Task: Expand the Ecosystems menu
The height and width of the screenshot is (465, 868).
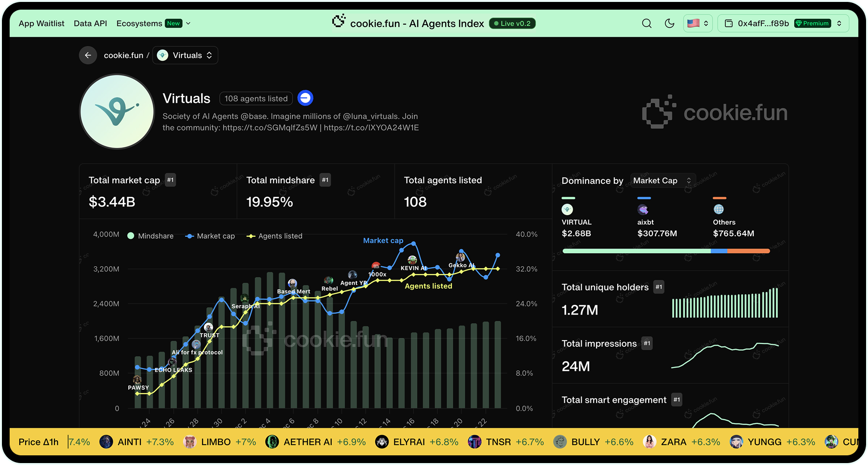Action: (153, 23)
